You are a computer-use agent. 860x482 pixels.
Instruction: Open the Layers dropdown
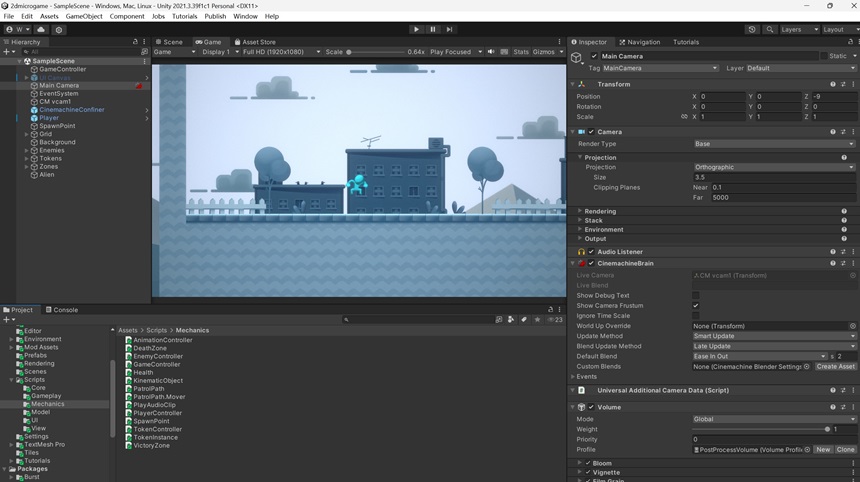click(799, 30)
